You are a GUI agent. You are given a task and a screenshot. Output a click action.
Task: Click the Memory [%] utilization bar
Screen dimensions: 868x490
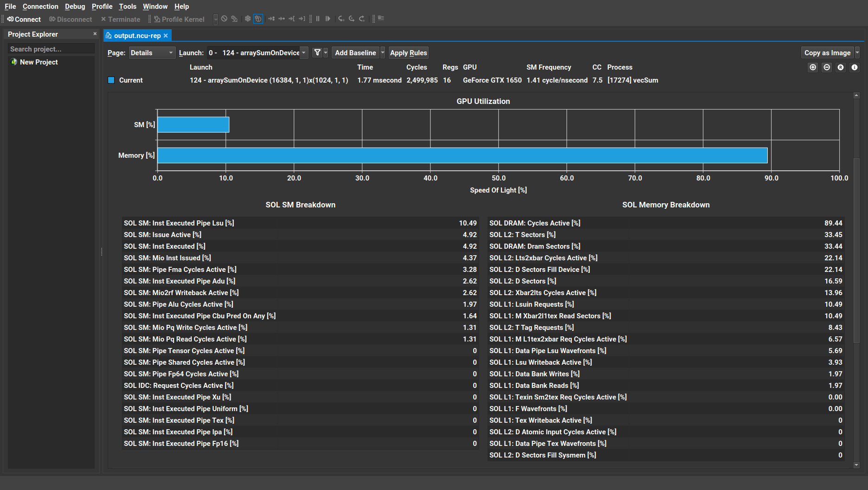pos(463,155)
